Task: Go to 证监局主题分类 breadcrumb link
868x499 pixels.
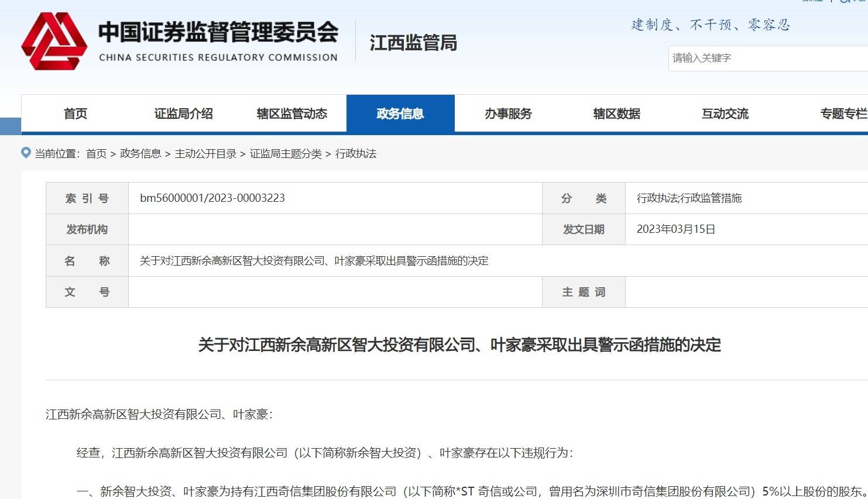Action: coord(286,154)
